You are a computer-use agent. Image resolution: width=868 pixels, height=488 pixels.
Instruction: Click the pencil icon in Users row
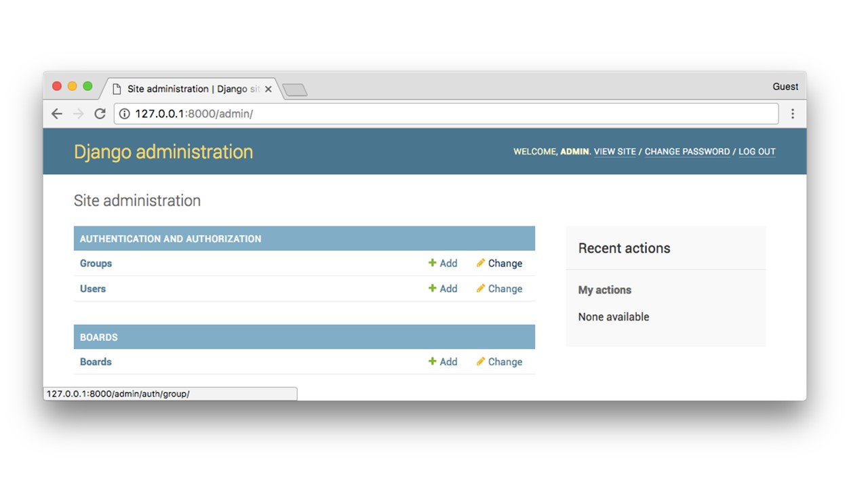point(481,288)
